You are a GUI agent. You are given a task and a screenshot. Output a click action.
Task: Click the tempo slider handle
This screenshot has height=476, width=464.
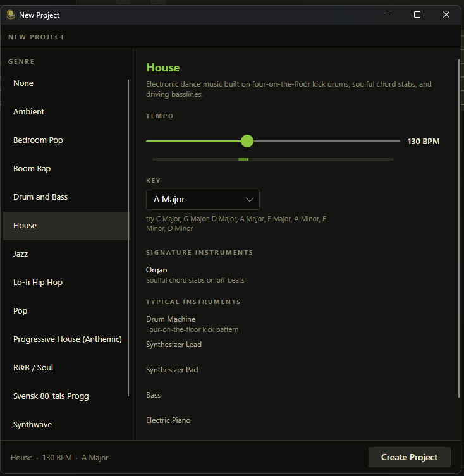coord(247,141)
